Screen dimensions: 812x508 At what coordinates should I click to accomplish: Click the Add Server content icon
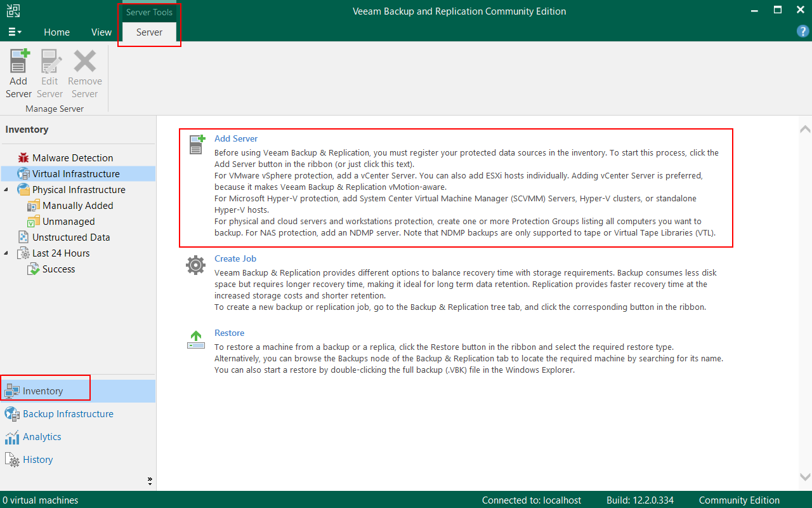tap(197, 144)
